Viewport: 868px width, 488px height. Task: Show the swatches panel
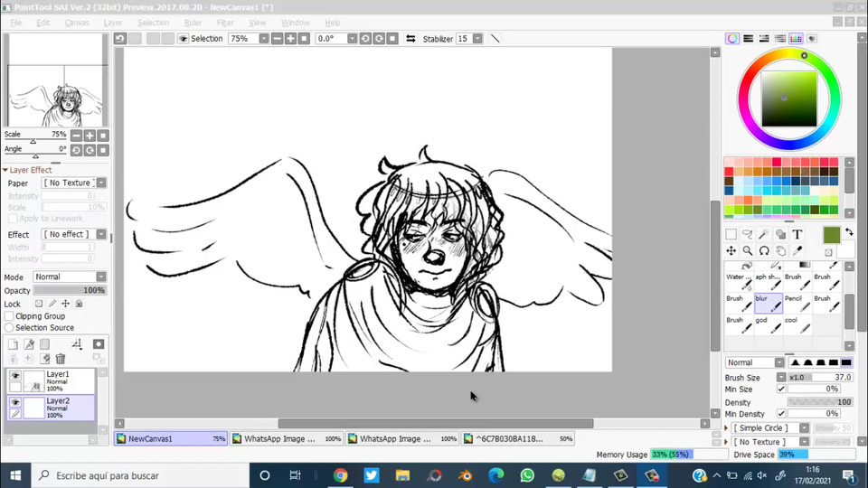pyautogui.click(x=796, y=39)
